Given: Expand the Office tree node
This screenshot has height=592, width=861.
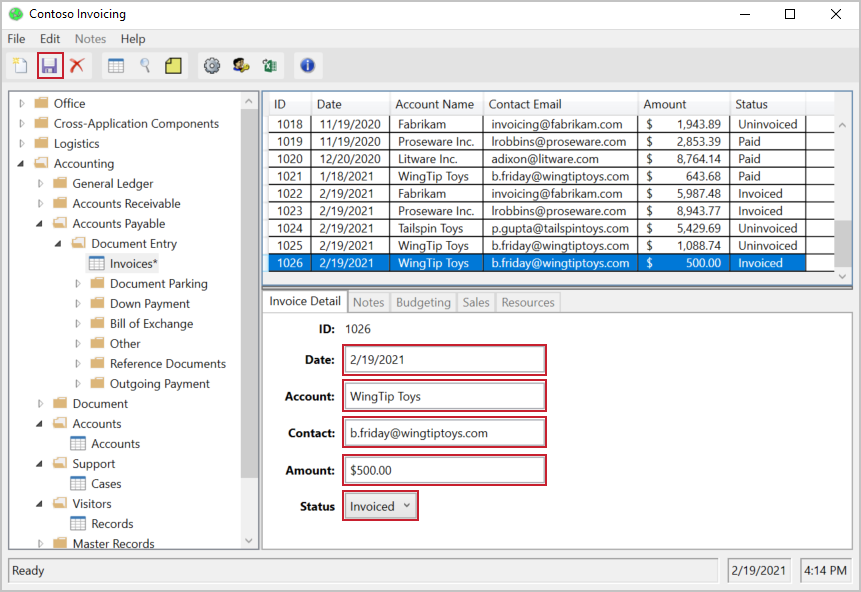Looking at the screenshot, I should (x=21, y=103).
